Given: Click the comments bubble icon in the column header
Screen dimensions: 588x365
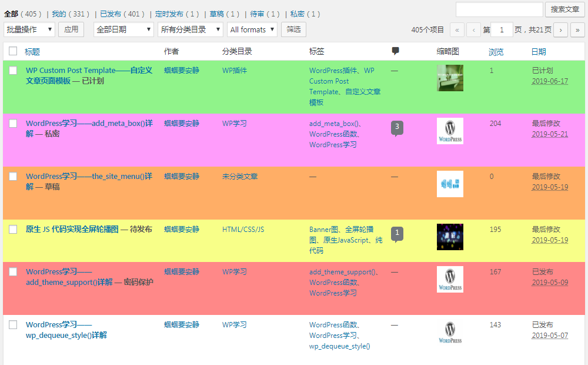Looking at the screenshot, I should (395, 51).
